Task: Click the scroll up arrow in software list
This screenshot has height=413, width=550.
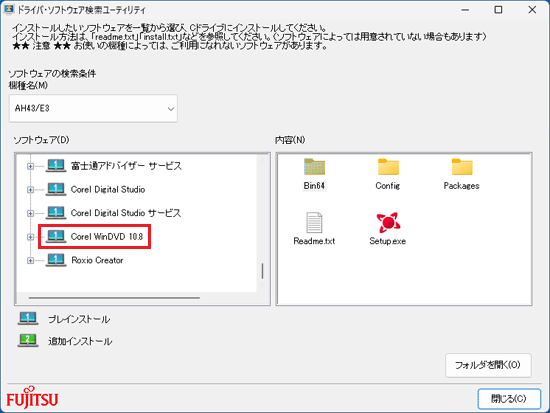Action: pyautogui.click(x=262, y=160)
